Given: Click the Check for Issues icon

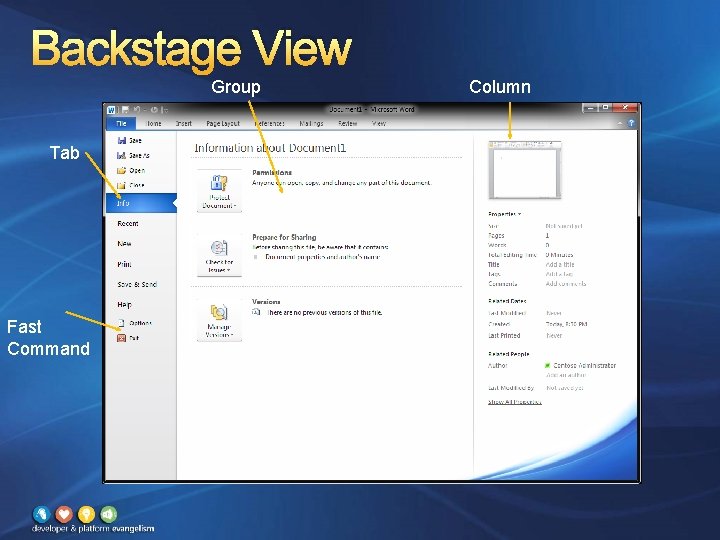Looking at the screenshot, I should [x=219, y=248].
